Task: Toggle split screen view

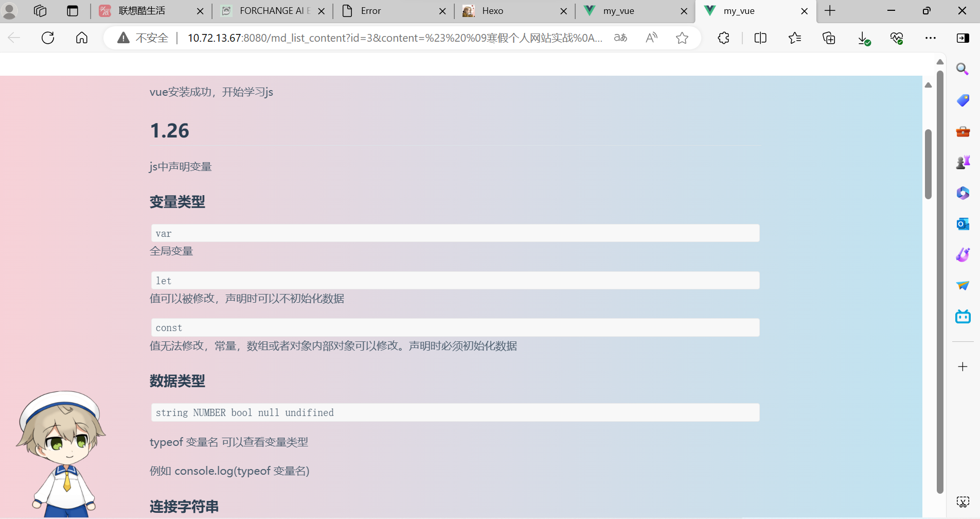Action: pos(760,38)
